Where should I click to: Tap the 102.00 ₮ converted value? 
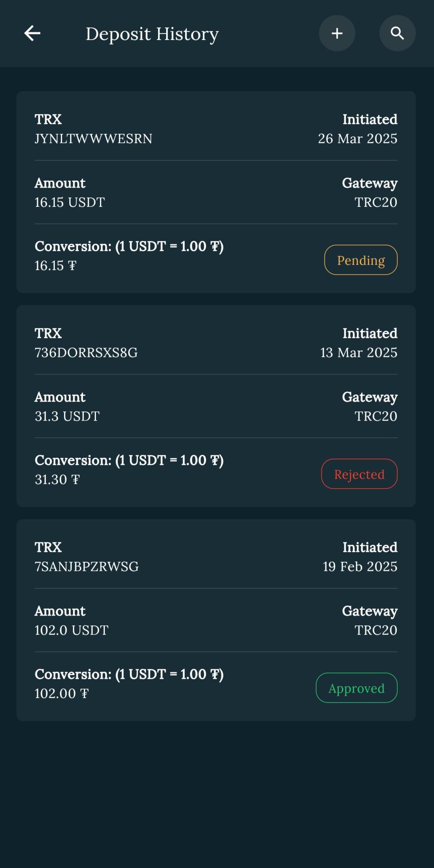click(61, 694)
